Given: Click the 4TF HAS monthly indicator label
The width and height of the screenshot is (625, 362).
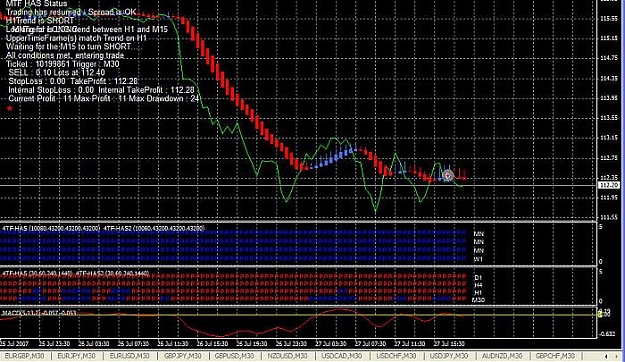Looking at the screenshot, I should (x=103, y=228).
